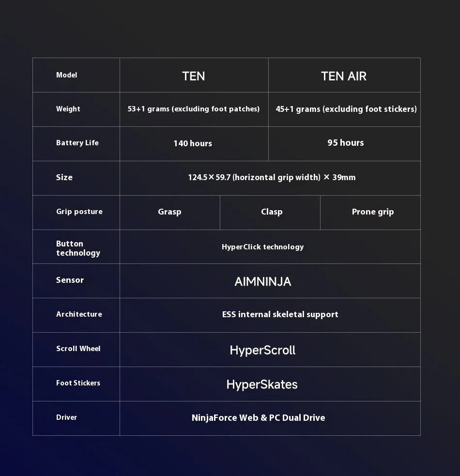Select the 95 hours battery cell
The image size is (460, 476).
point(345,143)
